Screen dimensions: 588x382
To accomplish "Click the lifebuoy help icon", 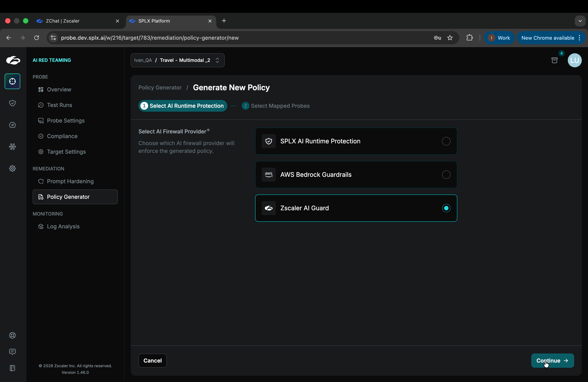I will pyautogui.click(x=12, y=335).
